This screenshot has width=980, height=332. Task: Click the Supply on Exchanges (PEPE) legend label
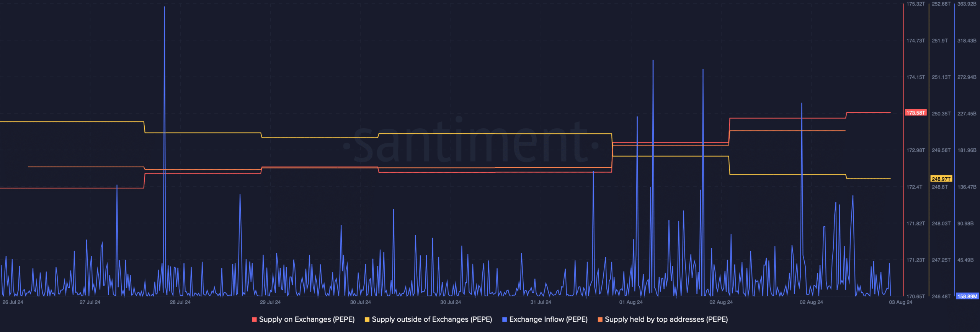pos(307,319)
